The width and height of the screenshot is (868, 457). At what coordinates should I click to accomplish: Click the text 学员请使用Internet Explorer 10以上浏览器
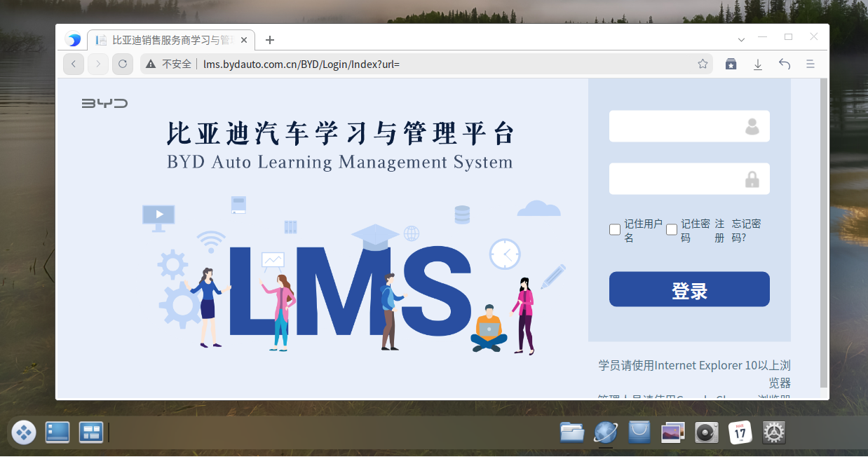(x=695, y=374)
